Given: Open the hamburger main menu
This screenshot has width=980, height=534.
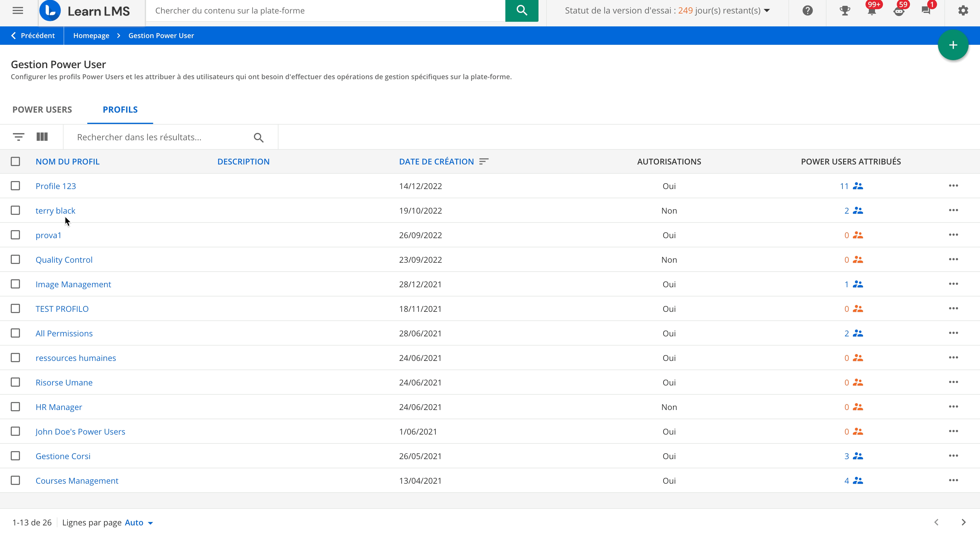Looking at the screenshot, I should pyautogui.click(x=18, y=11).
